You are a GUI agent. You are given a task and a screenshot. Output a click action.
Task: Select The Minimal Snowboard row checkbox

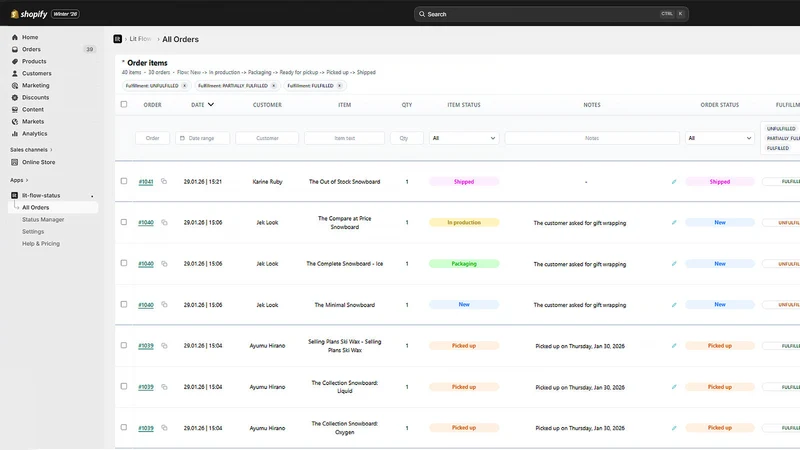coord(124,304)
